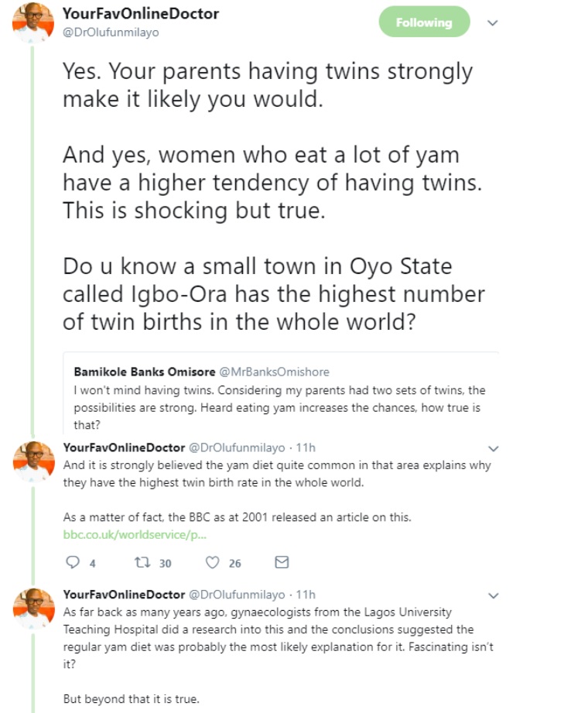This screenshot has width=588, height=713.
Task: Open options chevron on yam diet reply
Action: pyautogui.click(x=494, y=448)
